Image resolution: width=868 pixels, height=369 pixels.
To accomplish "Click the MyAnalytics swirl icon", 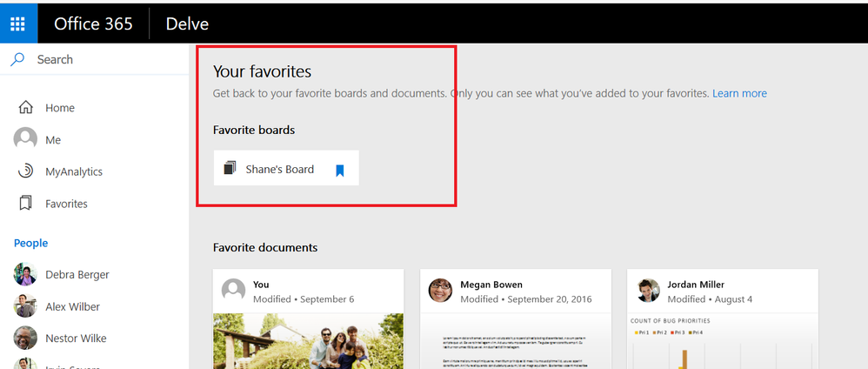I will pyautogui.click(x=25, y=171).
